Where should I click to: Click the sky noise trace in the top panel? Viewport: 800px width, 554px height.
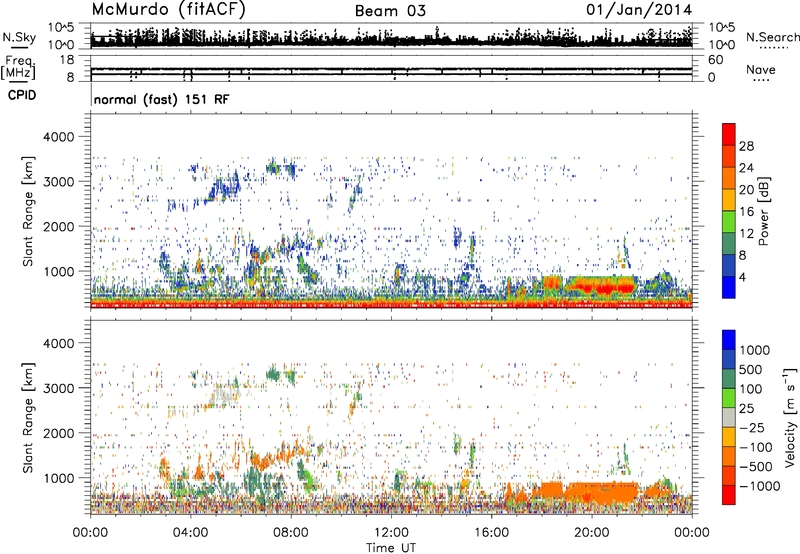click(391, 39)
